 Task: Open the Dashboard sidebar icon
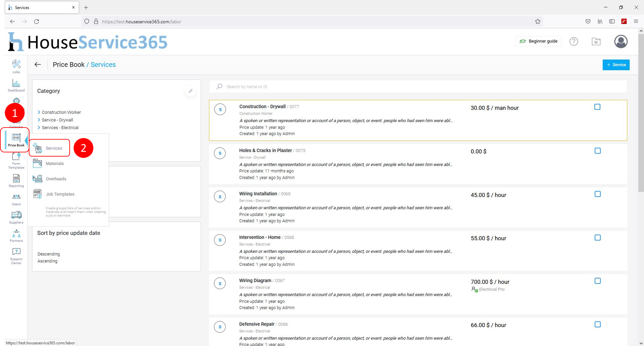click(16, 85)
